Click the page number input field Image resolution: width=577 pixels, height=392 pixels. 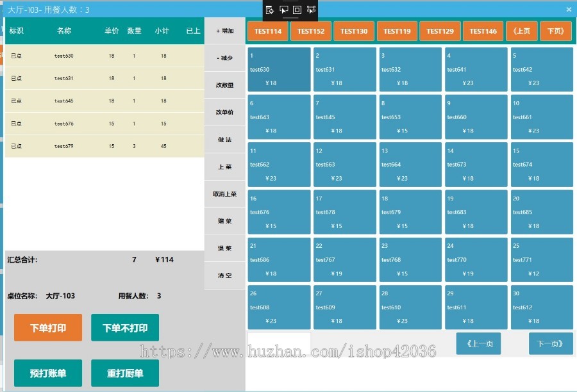click(279, 343)
